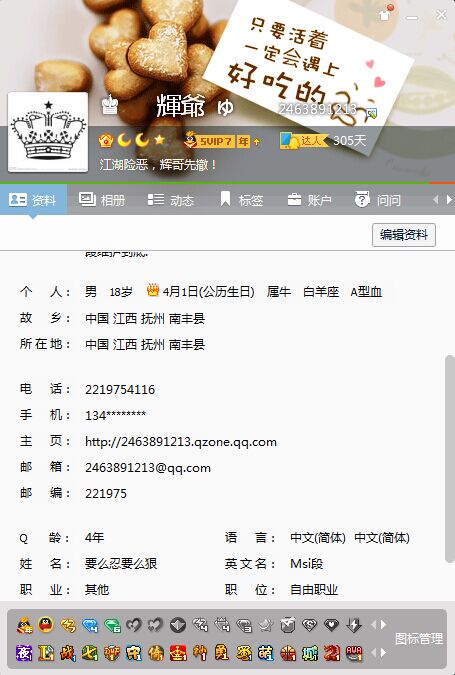Click the 达人 badge icon
This screenshot has width=455, height=675.
click(304, 140)
